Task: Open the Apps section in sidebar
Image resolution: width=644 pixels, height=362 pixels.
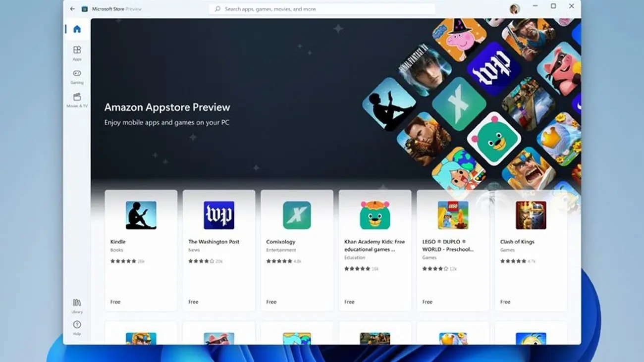Action: pyautogui.click(x=77, y=53)
